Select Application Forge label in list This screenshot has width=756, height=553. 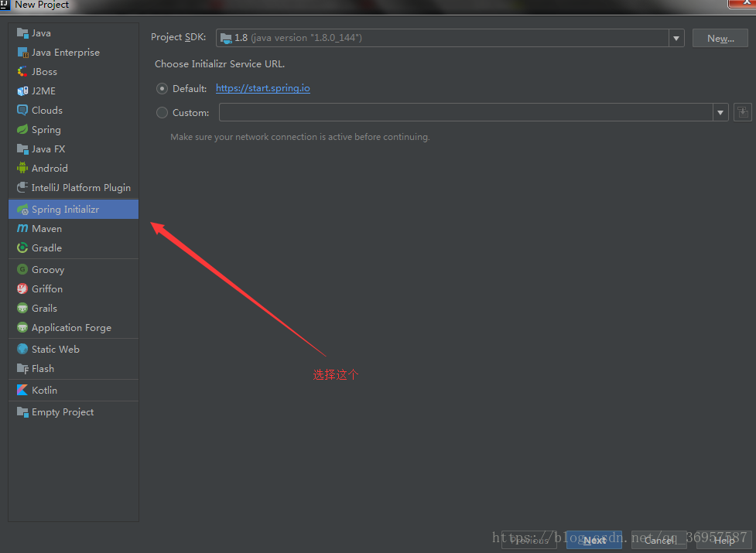point(71,328)
